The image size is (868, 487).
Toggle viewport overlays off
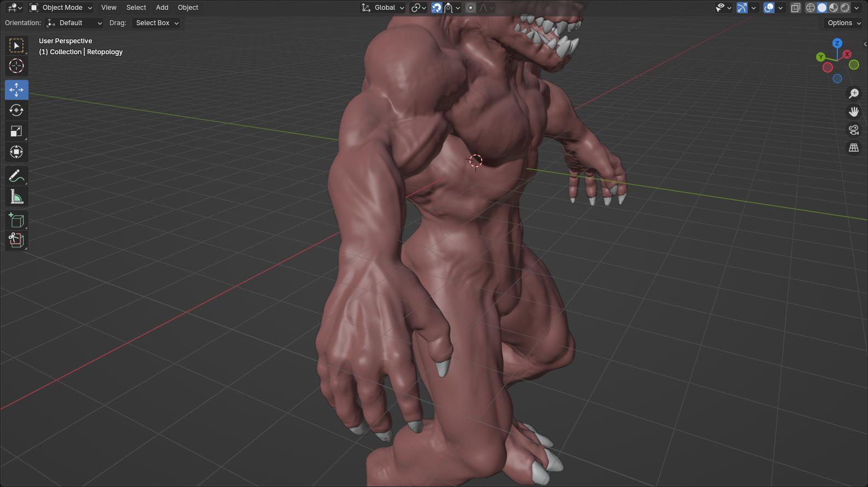click(x=769, y=8)
